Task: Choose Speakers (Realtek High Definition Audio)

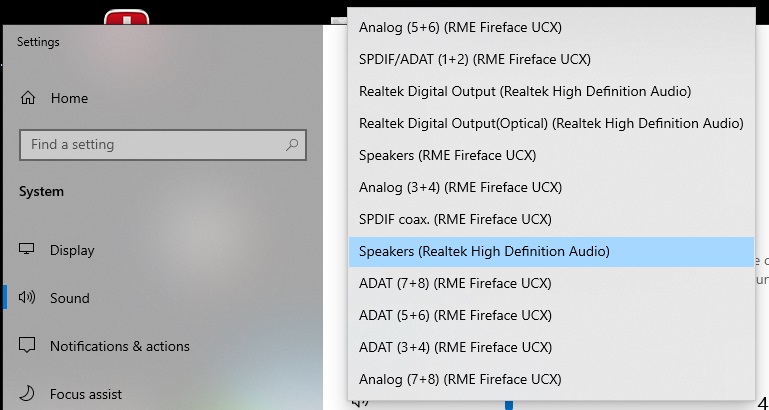Action: pyautogui.click(x=484, y=251)
